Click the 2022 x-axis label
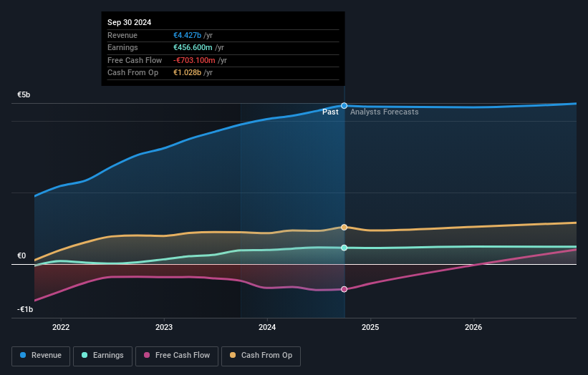The width and height of the screenshot is (588, 375). 61,327
